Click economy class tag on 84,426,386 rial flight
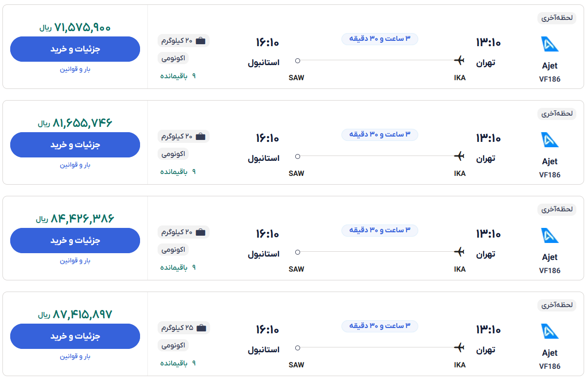 click(173, 250)
